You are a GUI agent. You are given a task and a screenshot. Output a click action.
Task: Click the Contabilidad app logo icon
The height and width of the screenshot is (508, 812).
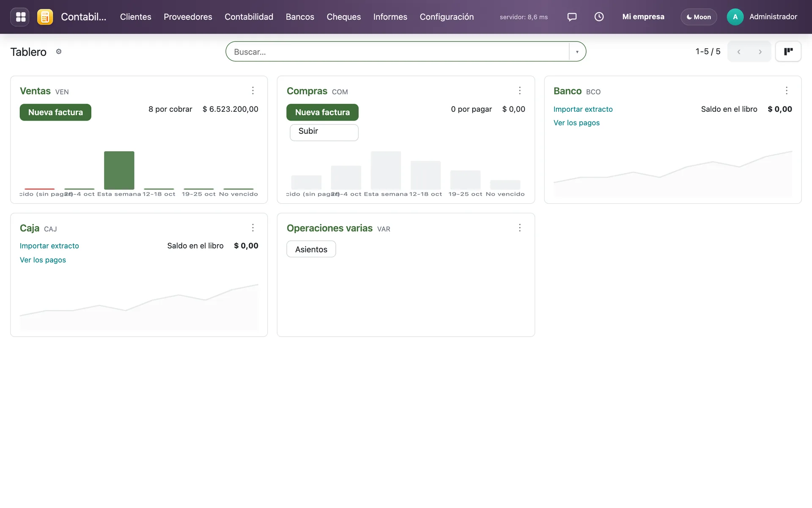pos(45,17)
